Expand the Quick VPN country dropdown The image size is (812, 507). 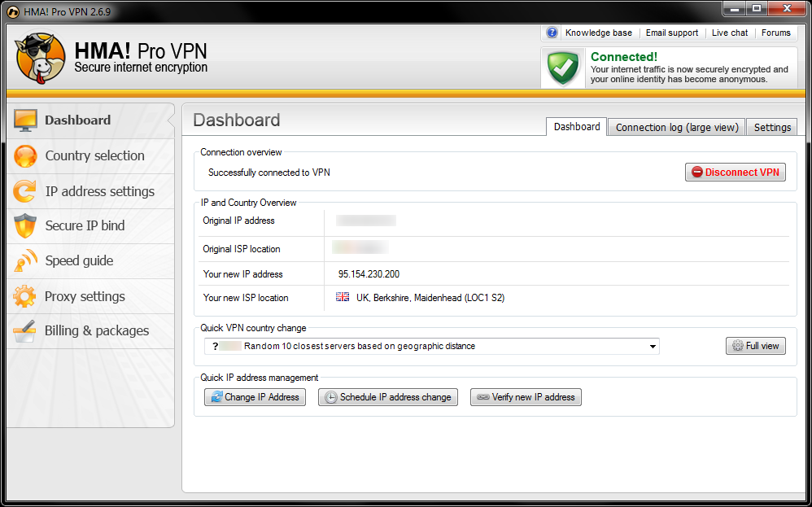[x=653, y=347]
